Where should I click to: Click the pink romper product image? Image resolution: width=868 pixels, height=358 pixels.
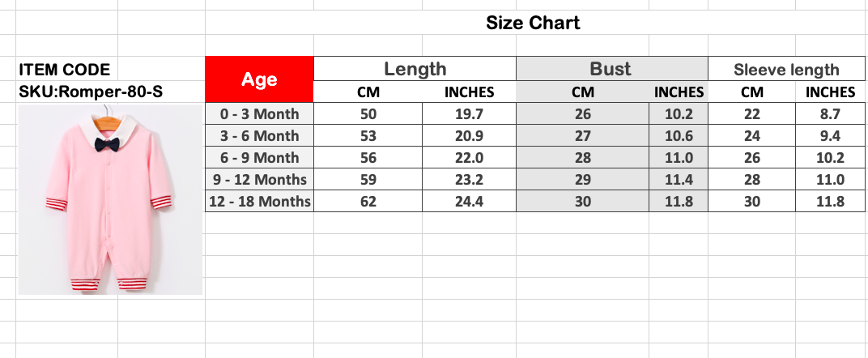(x=110, y=199)
